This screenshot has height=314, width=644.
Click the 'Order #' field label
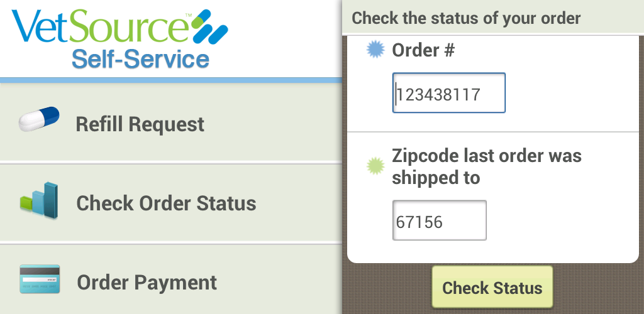(x=423, y=50)
